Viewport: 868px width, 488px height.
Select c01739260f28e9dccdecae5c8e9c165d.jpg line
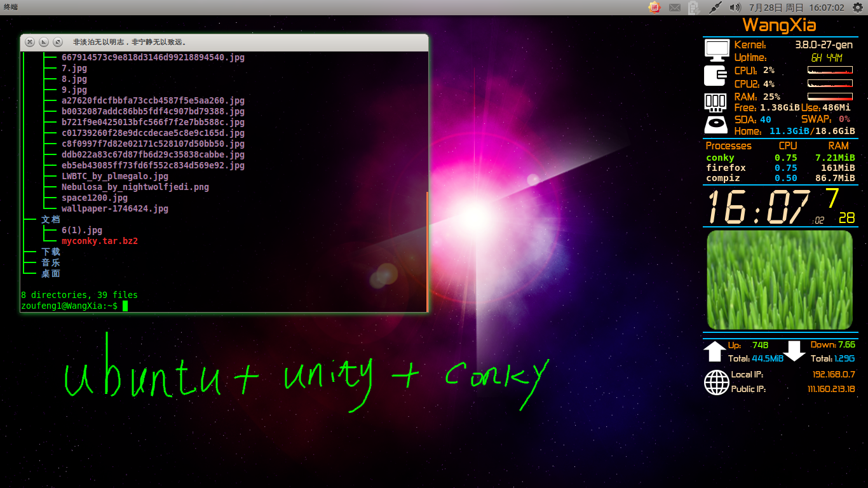pyautogui.click(x=153, y=133)
